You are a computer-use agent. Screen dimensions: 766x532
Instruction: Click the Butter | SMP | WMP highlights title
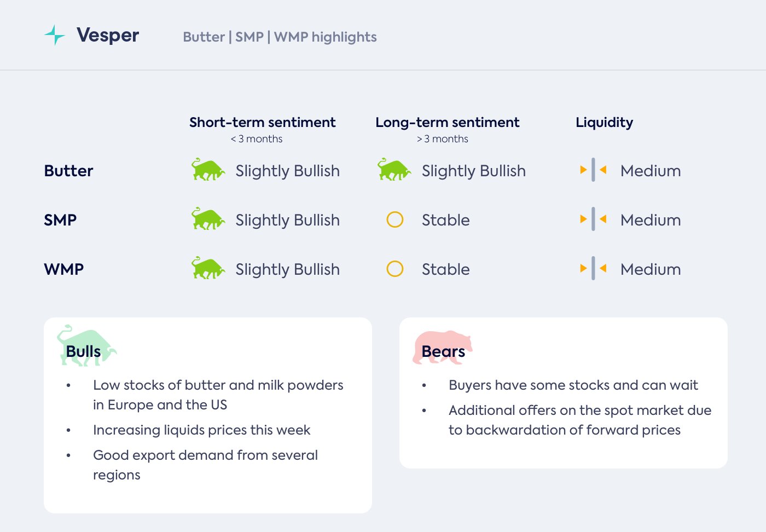point(280,37)
